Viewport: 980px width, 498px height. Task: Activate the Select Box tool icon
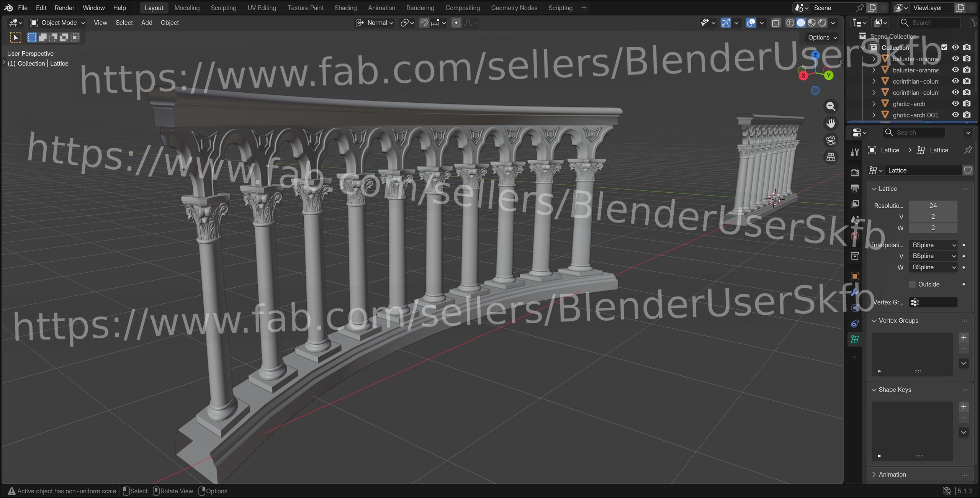[x=15, y=38]
